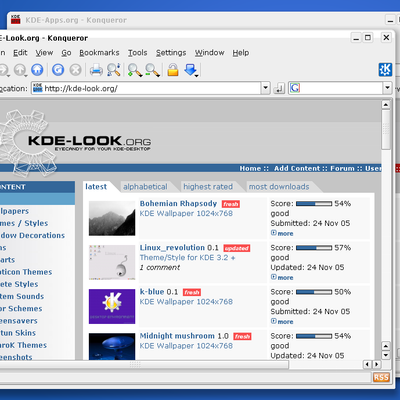Switch to the highest rated tab
The width and height of the screenshot is (400, 400).
[208, 187]
